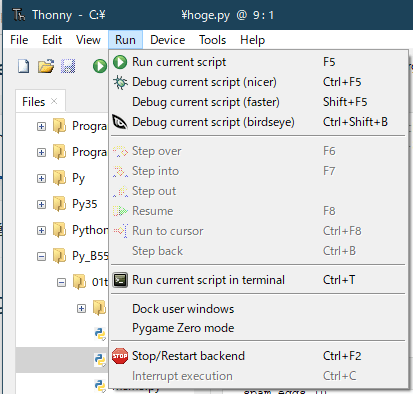Choose Debug current script (faster)
The image size is (413, 394).
click(x=259, y=102)
